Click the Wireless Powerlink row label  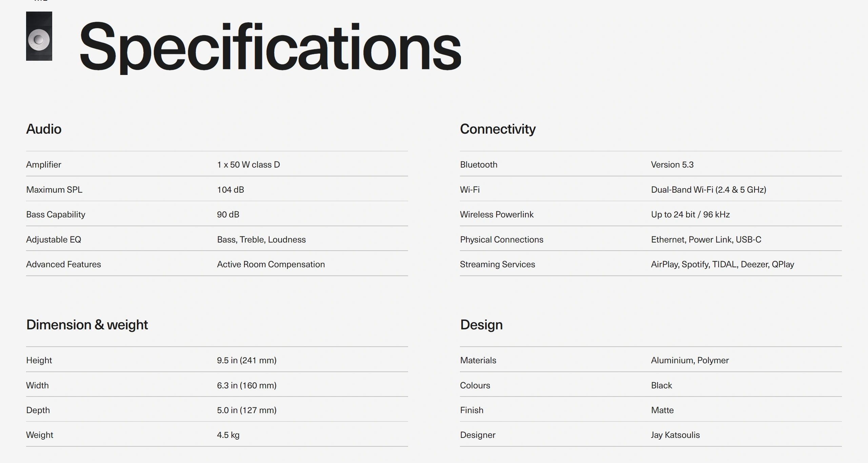click(x=497, y=214)
